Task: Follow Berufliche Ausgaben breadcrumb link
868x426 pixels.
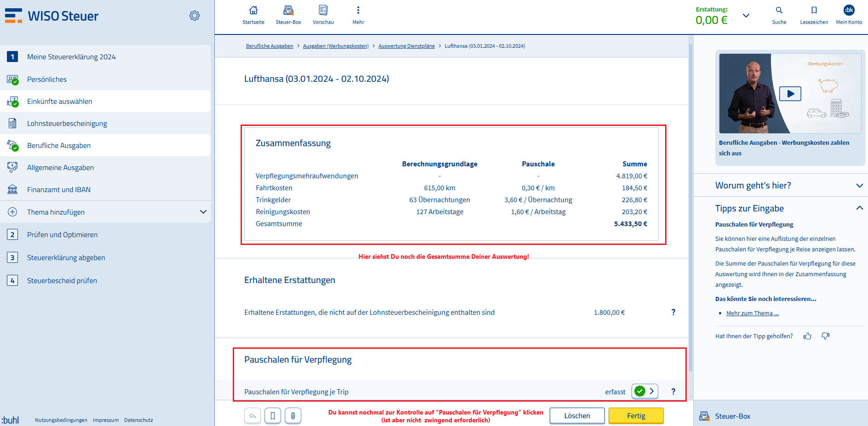Action: pos(270,46)
